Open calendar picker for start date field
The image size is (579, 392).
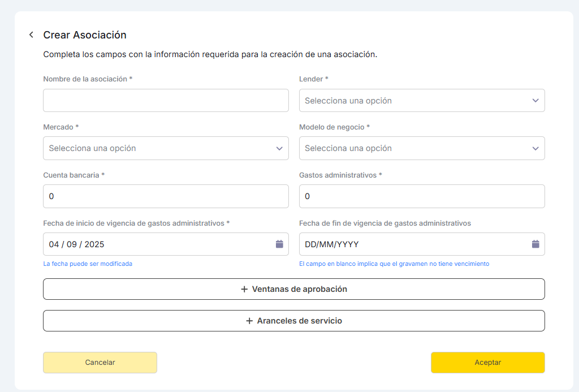click(279, 244)
